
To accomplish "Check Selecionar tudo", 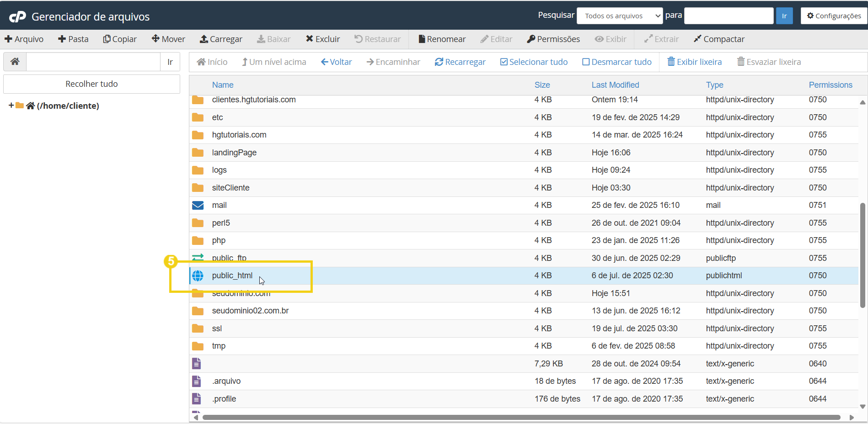I will 534,62.
